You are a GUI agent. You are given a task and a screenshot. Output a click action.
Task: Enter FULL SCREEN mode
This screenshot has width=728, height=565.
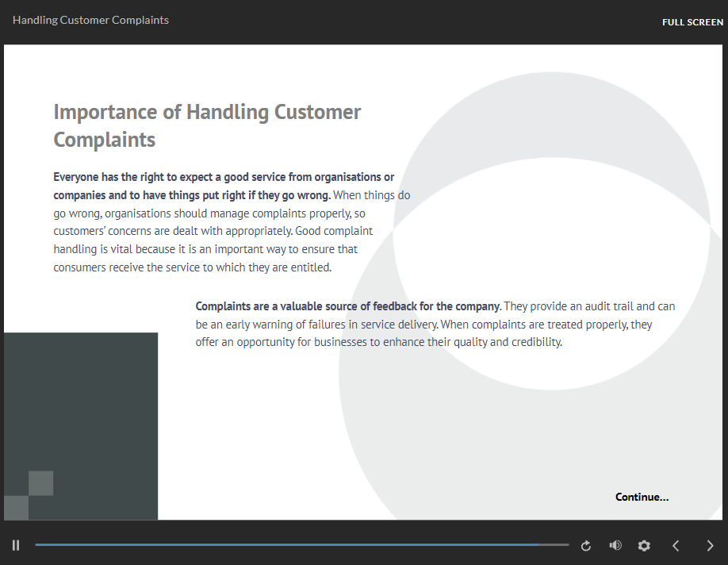(692, 22)
